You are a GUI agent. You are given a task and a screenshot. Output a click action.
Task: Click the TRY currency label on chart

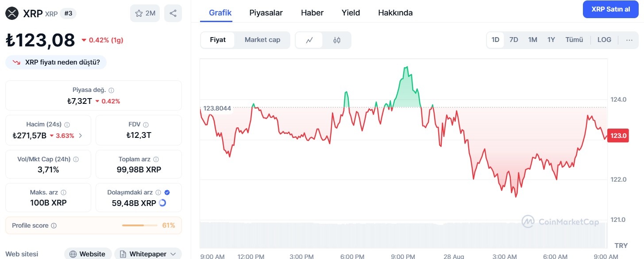tap(621, 245)
